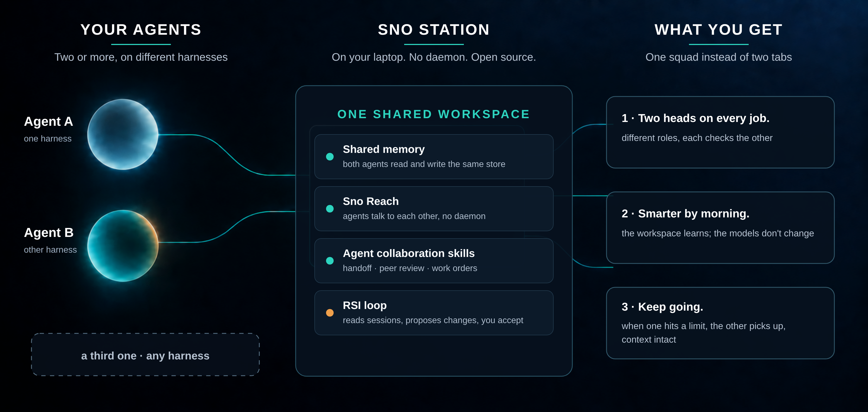This screenshot has width=868, height=412.
Task: Click the 'a third one · any harness' box
Action: [x=145, y=355]
